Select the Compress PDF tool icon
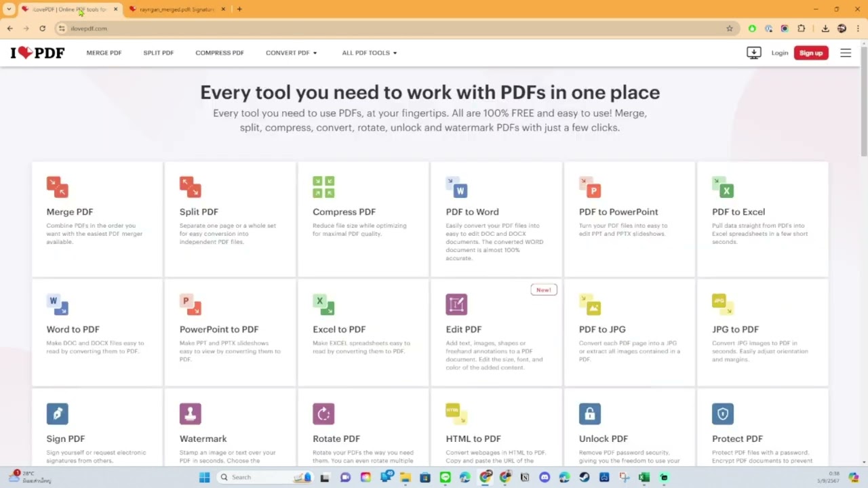The image size is (868, 488). pyautogui.click(x=323, y=186)
